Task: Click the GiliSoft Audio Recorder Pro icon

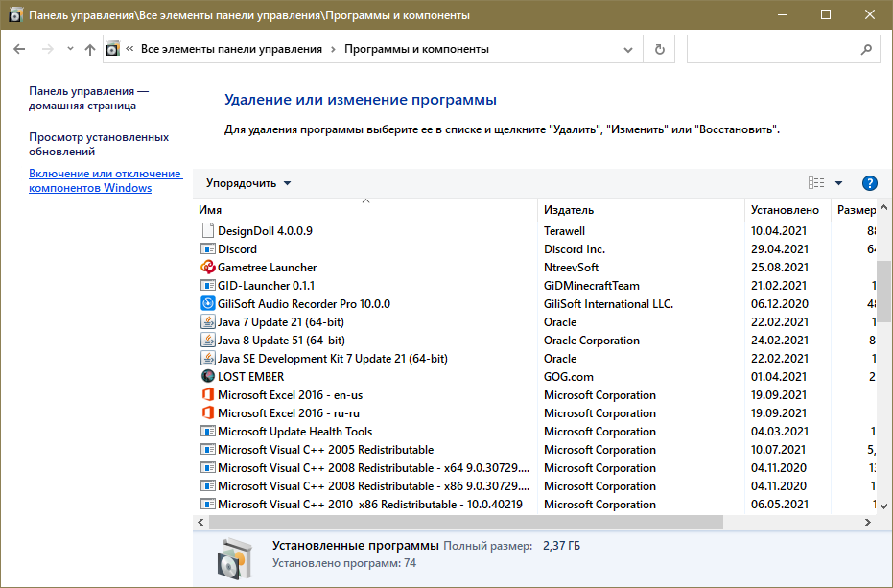Action: tap(208, 304)
